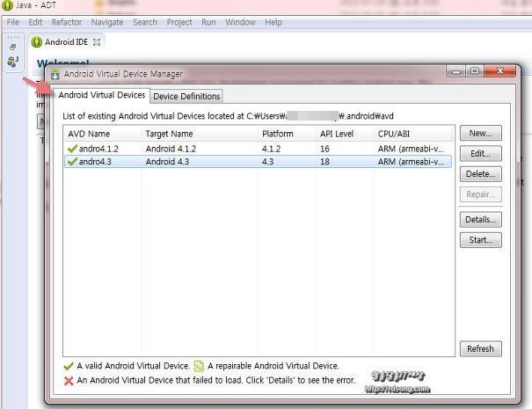
Task: Close the Android IDE tab
Action: pos(97,42)
